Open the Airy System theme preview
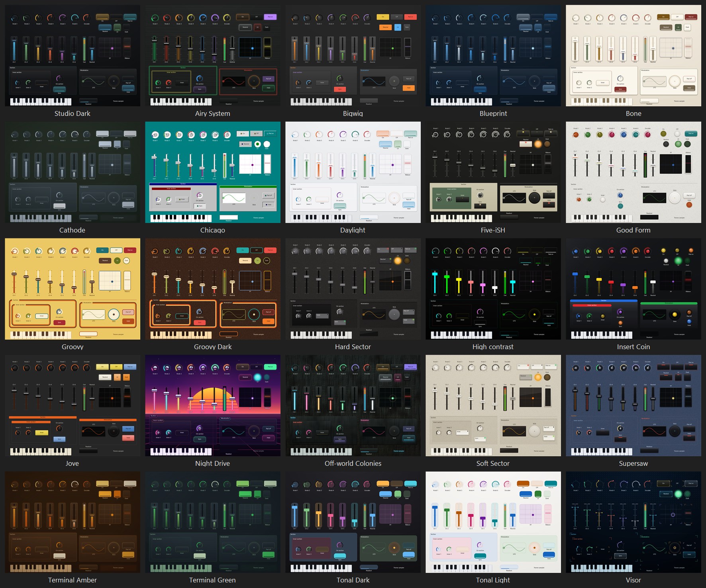The height and width of the screenshot is (588, 706). [213, 56]
